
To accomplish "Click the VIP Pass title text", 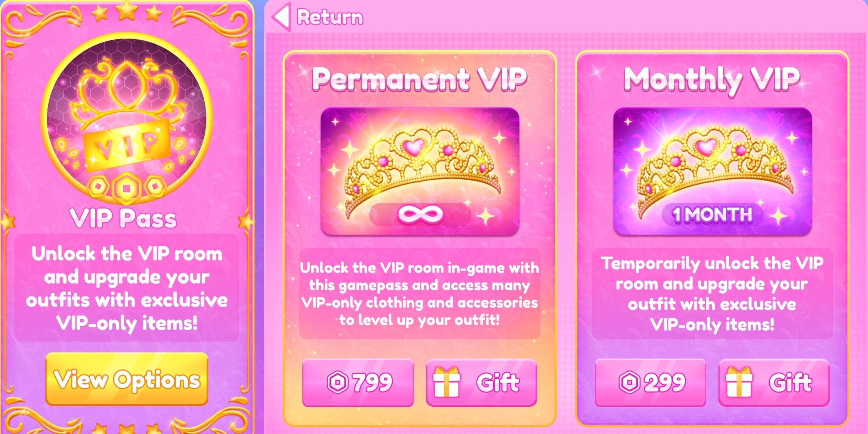I will point(123,219).
